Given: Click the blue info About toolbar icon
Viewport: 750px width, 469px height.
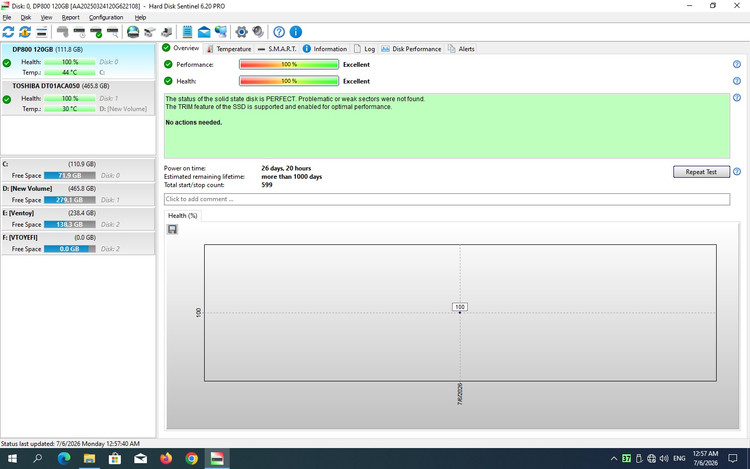Looking at the screenshot, I should pos(296,32).
